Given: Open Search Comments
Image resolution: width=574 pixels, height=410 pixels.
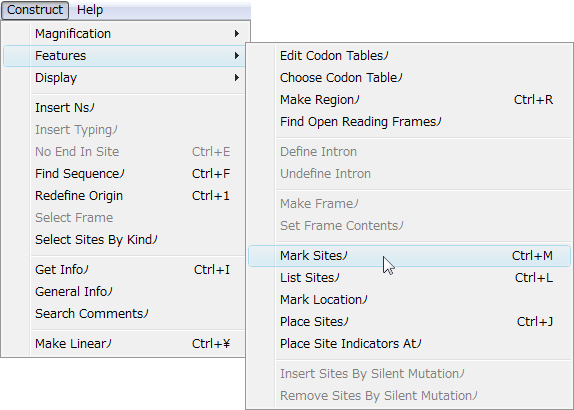Looking at the screenshot, I should click(125, 313).
